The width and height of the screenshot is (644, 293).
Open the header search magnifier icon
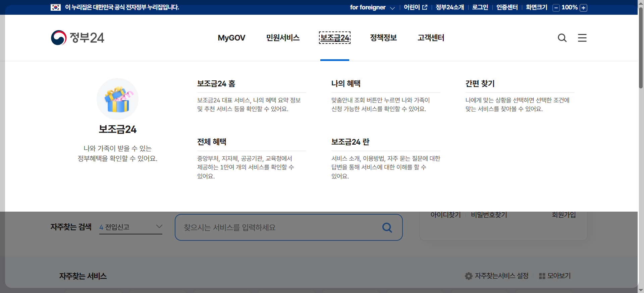pos(562,38)
